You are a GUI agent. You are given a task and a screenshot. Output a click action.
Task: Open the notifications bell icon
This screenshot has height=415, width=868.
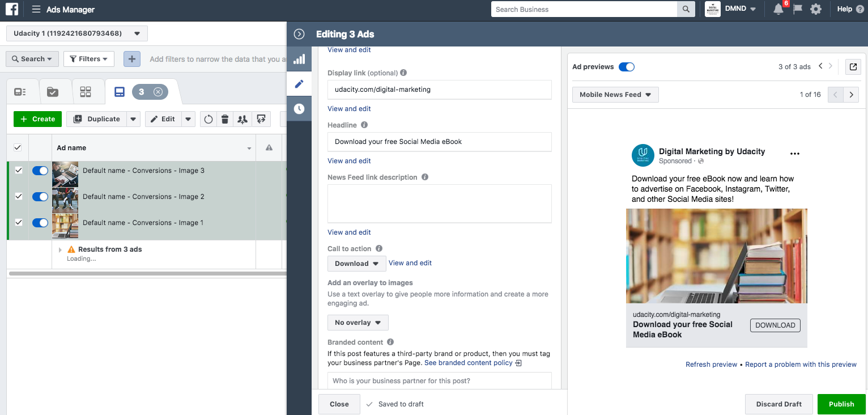pos(778,10)
